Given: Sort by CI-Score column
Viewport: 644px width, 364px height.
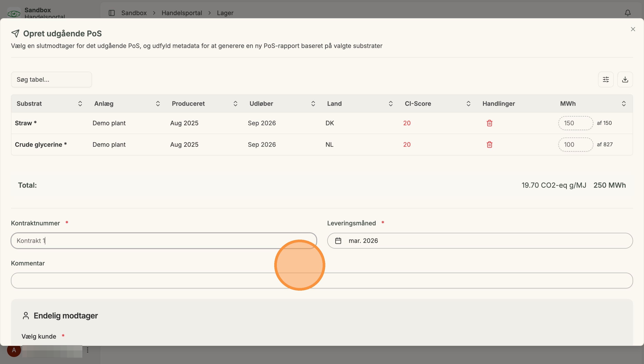Looking at the screenshot, I should point(468,104).
